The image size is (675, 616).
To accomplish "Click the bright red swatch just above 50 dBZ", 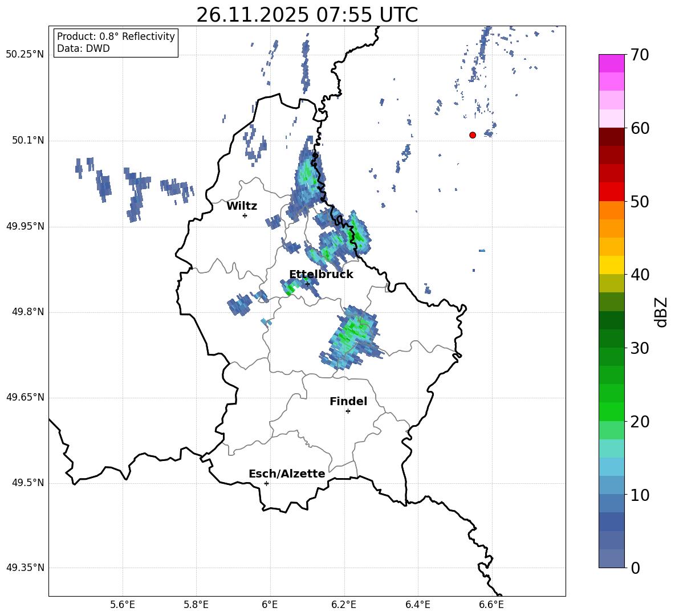I will [x=612, y=191].
